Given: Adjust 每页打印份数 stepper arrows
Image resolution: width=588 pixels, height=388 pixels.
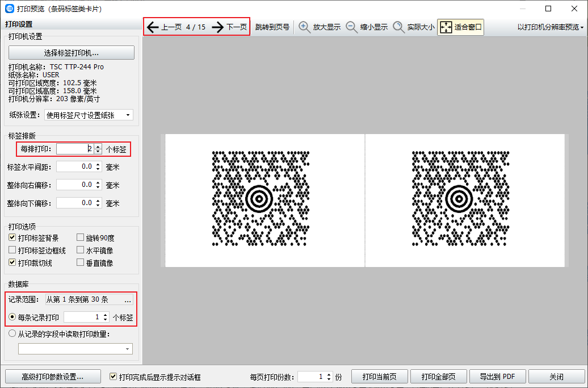Looking at the screenshot, I should pyautogui.click(x=329, y=377).
